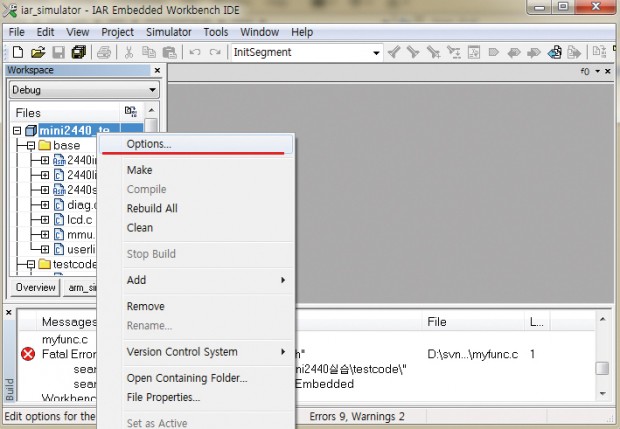Click the Find Previous toolbar icon
Screen dimensions: 620x429
(394, 52)
